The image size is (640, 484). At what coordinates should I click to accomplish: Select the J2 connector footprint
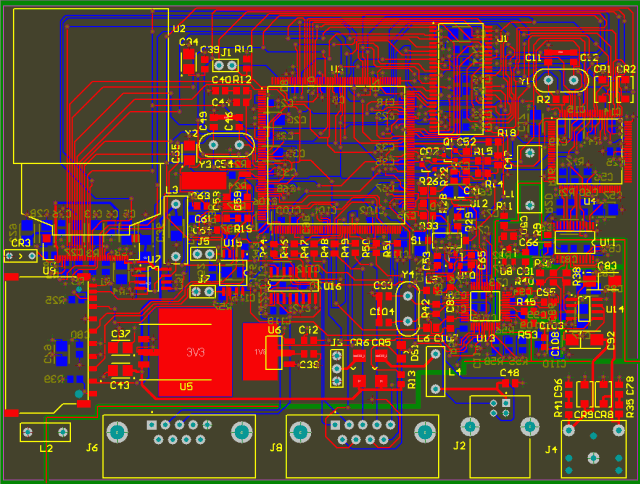point(500,436)
